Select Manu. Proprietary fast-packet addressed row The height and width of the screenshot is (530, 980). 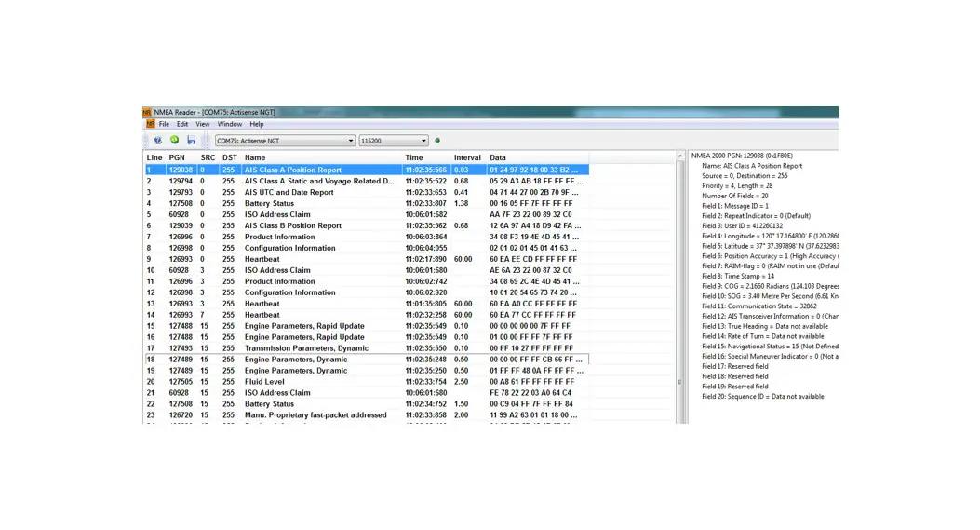[x=367, y=415]
